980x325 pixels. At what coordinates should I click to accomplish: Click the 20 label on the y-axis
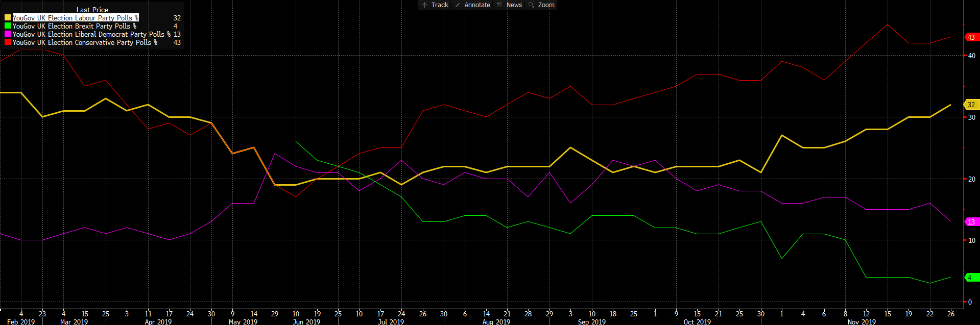point(972,179)
